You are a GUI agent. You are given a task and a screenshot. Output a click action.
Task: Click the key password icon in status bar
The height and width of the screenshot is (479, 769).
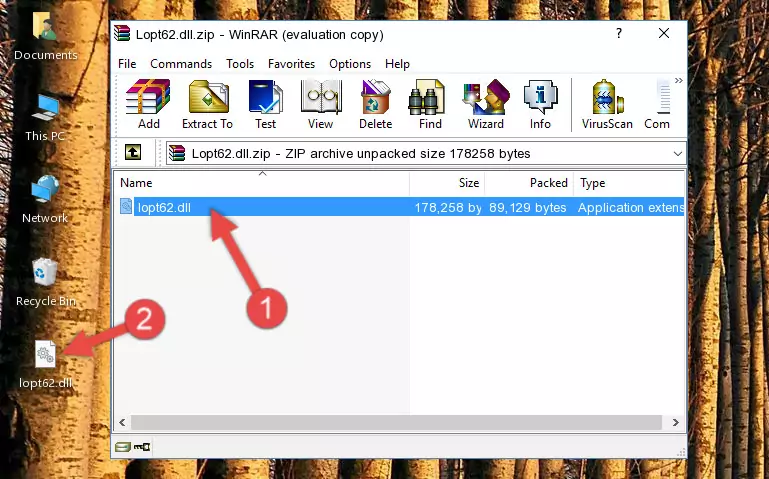point(142,447)
